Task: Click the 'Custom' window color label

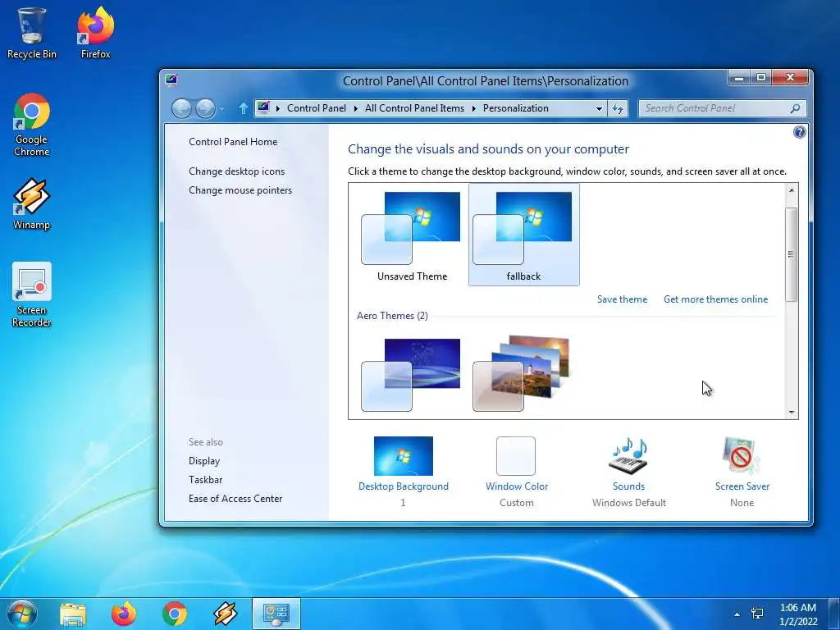Action: [x=517, y=503]
